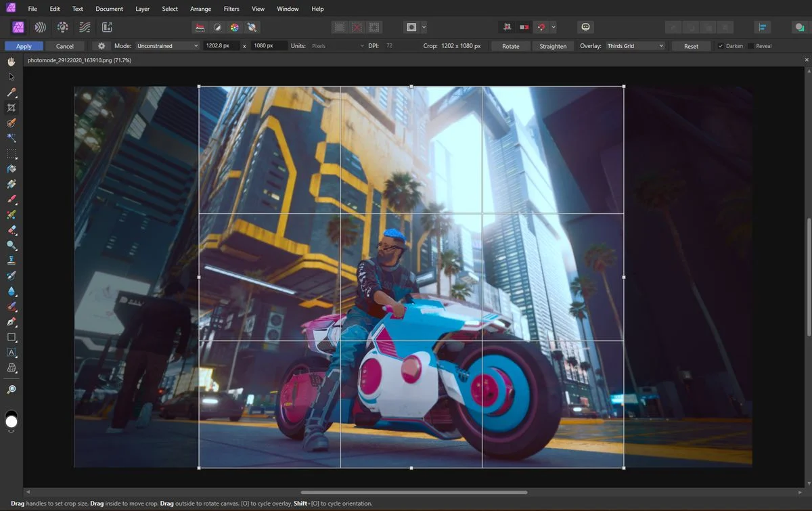Select the Rectangle shape tool
This screenshot has height=511, width=812.
coord(12,337)
